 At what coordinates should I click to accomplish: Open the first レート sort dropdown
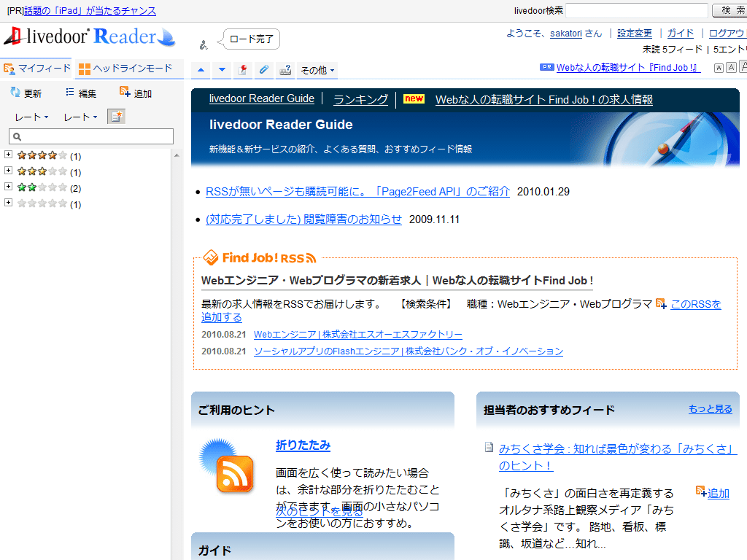pos(31,117)
